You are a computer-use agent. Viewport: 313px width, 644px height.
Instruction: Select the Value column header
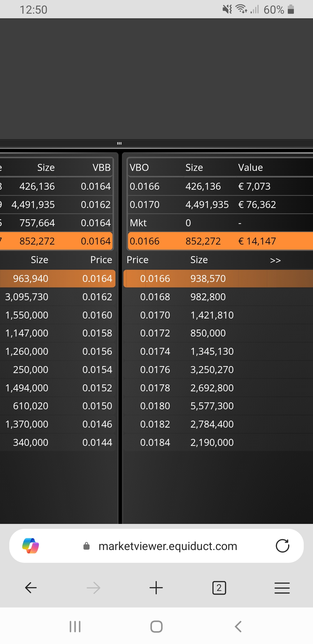tap(250, 167)
